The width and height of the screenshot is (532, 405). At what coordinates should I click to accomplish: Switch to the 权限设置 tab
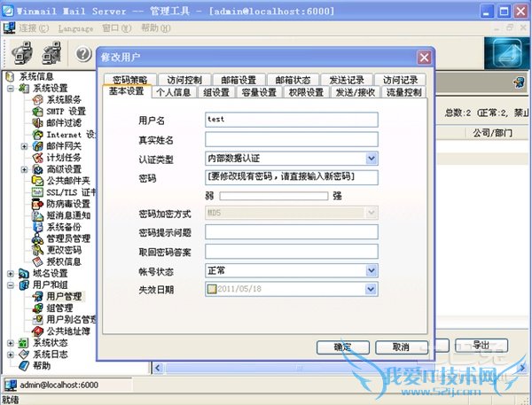[306, 92]
